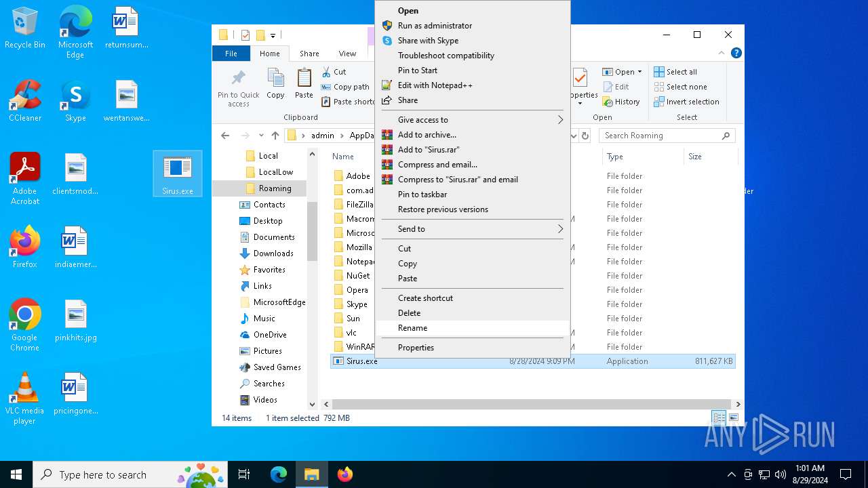Choose Delete in context menu
868x488 pixels.
pyautogui.click(x=473, y=313)
